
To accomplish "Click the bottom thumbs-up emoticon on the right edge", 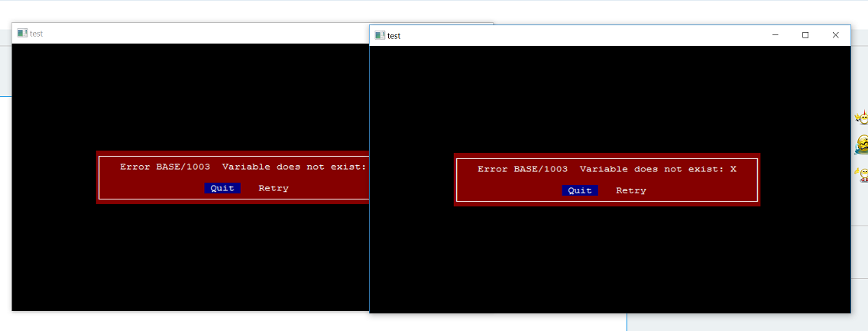I will (x=861, y=175).
